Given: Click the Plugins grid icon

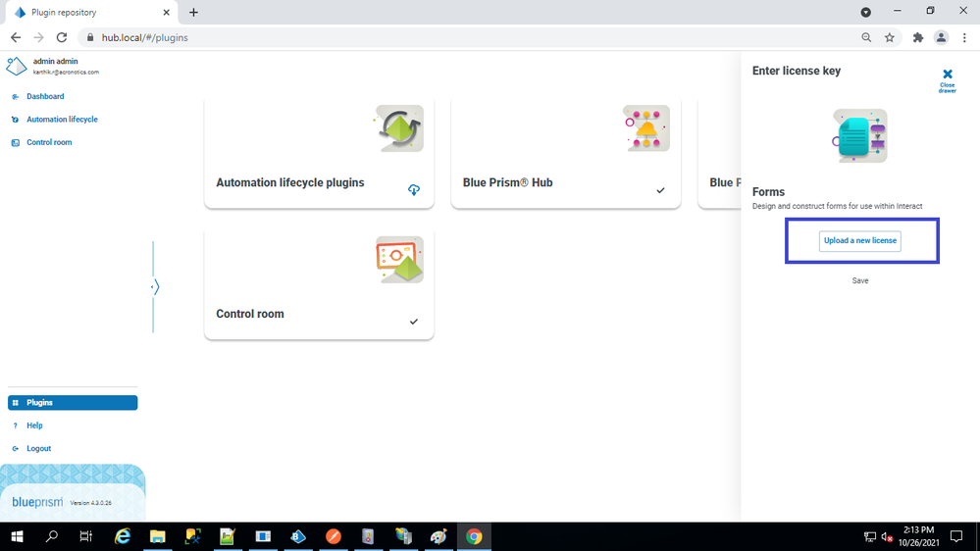Looking at the screenshot, I should click(x=15, y=403).
